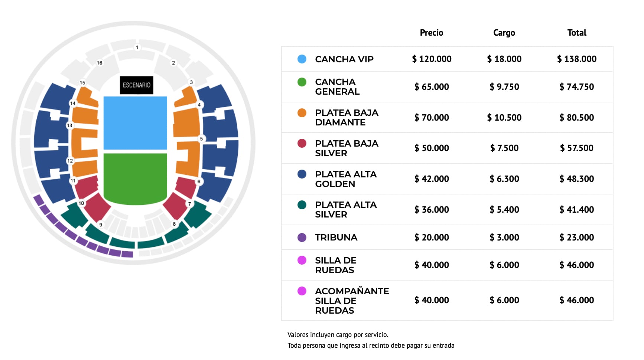The image size is (644, 360).
Task: Click section number 1 marker on map
Action: 137,48
